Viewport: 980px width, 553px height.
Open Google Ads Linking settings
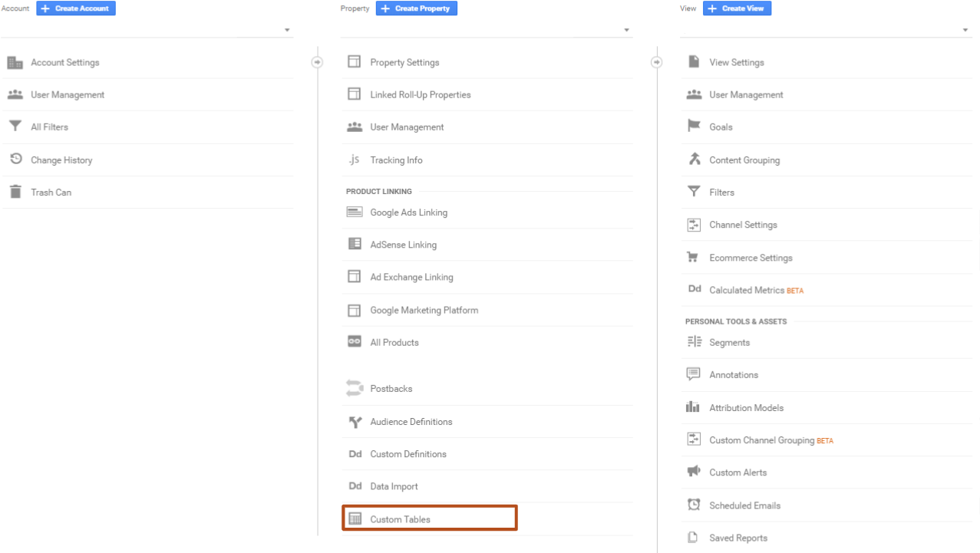pyautogui.click(x=408, y=212)
